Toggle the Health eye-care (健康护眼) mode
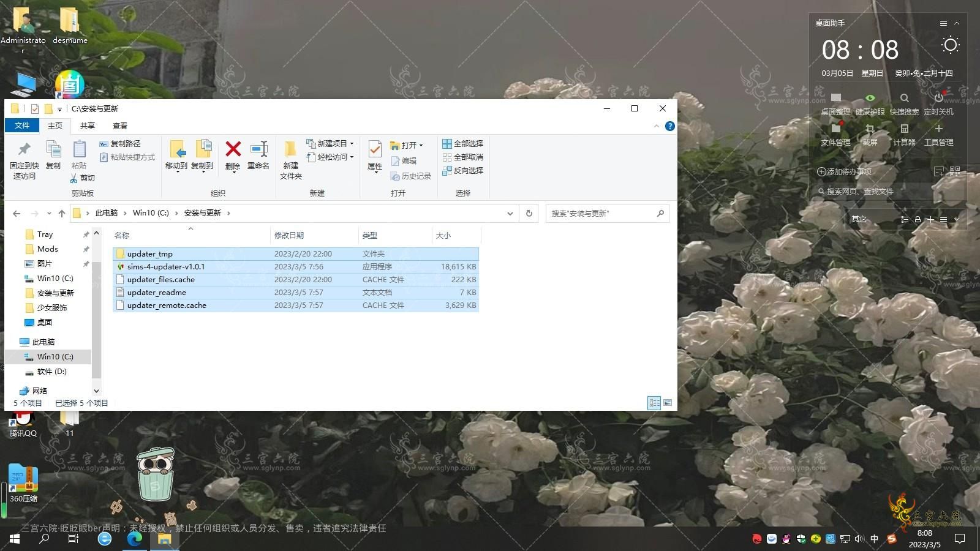 870,103
